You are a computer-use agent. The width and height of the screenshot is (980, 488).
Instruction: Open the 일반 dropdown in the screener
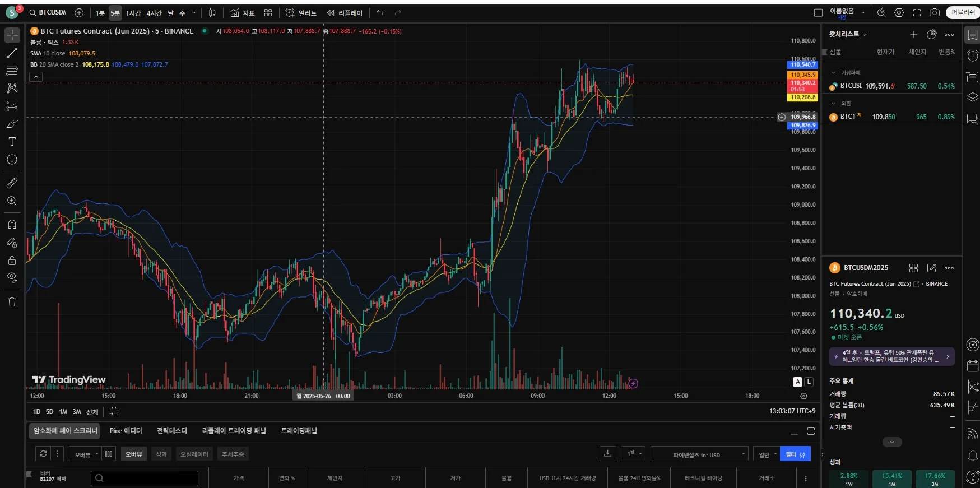(767, 454)
